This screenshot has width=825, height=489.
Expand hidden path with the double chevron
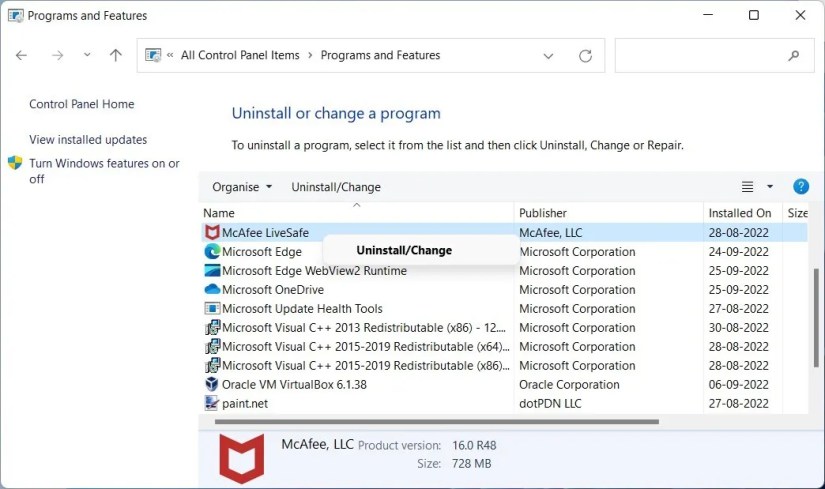pos(170,55)
